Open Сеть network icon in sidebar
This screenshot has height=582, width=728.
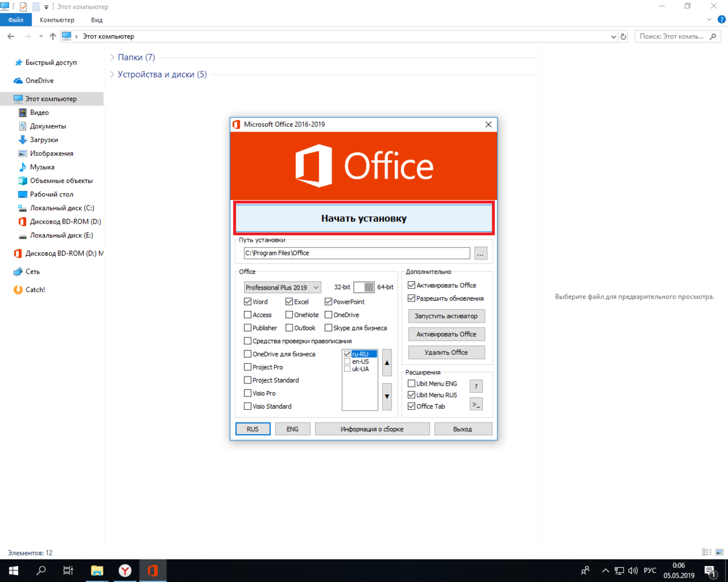click(18, 272)
